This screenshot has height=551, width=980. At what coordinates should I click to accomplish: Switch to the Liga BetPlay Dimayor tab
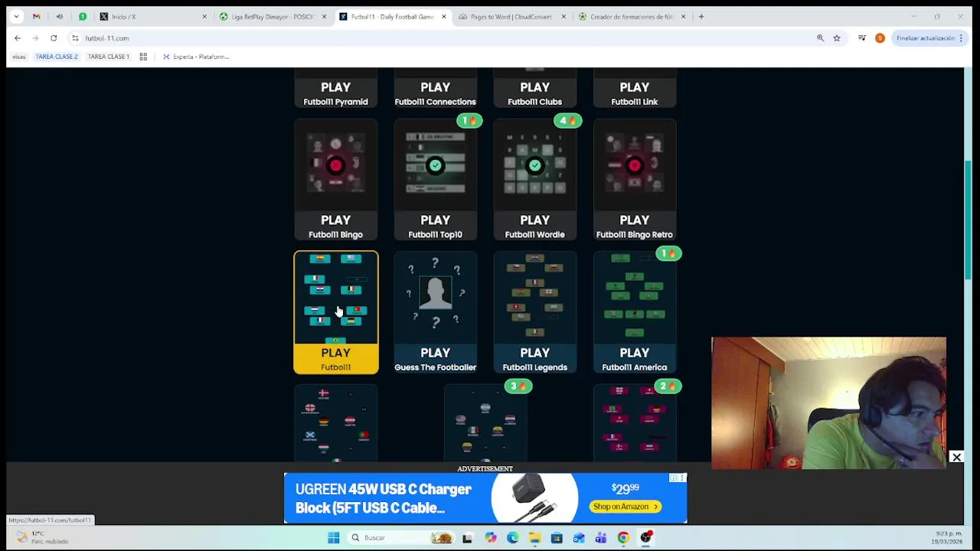[x=273, y=16]
